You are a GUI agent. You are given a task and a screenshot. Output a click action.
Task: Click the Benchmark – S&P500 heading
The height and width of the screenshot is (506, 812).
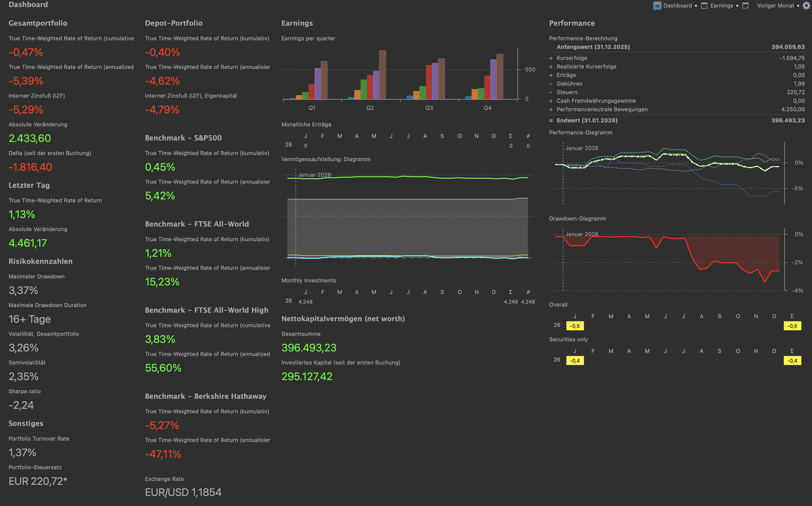point(183,138)
